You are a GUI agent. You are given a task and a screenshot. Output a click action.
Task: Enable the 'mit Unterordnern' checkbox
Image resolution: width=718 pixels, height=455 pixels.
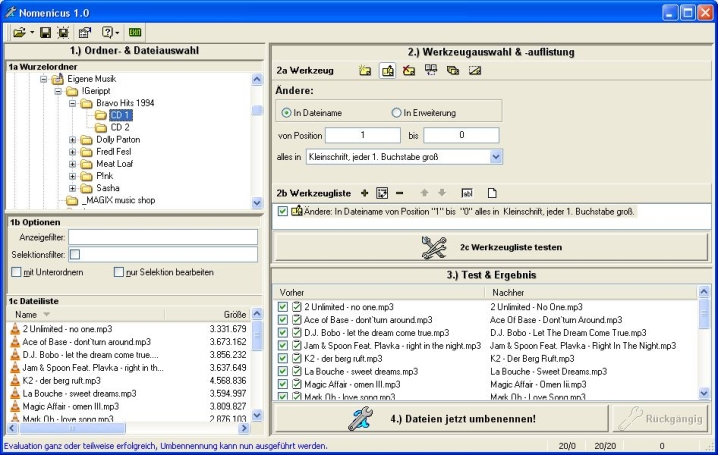[15, 271]
